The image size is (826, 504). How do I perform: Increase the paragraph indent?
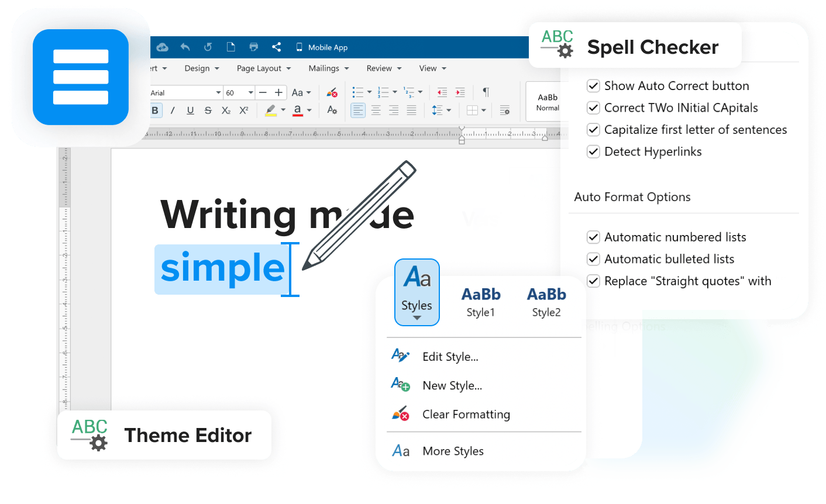[x=460, y=92]
